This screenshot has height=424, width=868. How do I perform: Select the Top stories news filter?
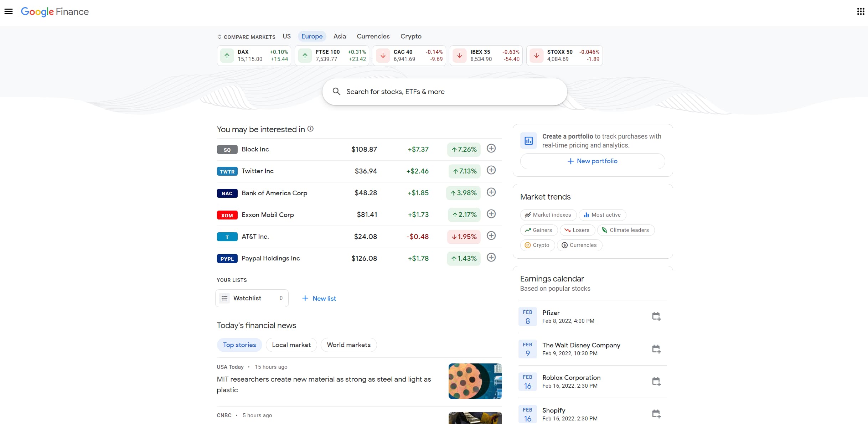click(239, 345)
